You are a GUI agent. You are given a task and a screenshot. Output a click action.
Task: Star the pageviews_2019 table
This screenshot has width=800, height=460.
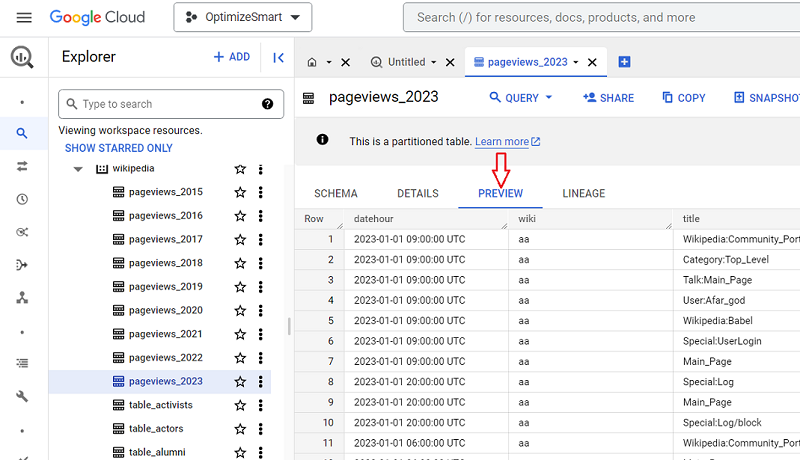tap(240, 287)
